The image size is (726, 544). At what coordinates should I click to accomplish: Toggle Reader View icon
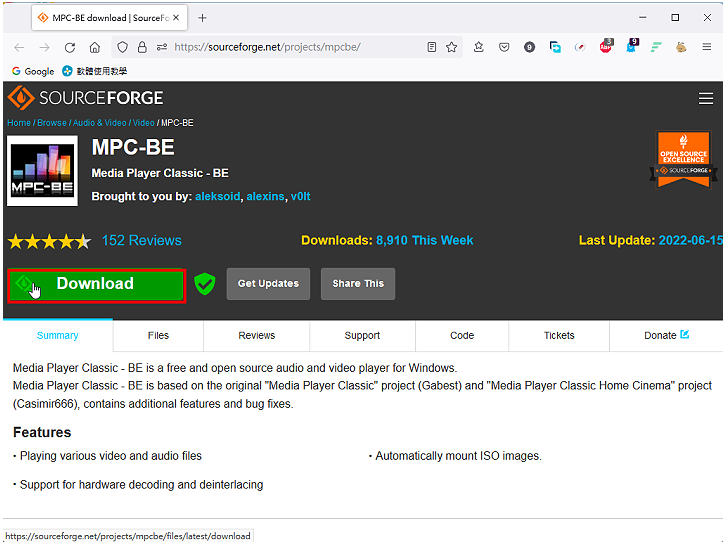(432, 47)
